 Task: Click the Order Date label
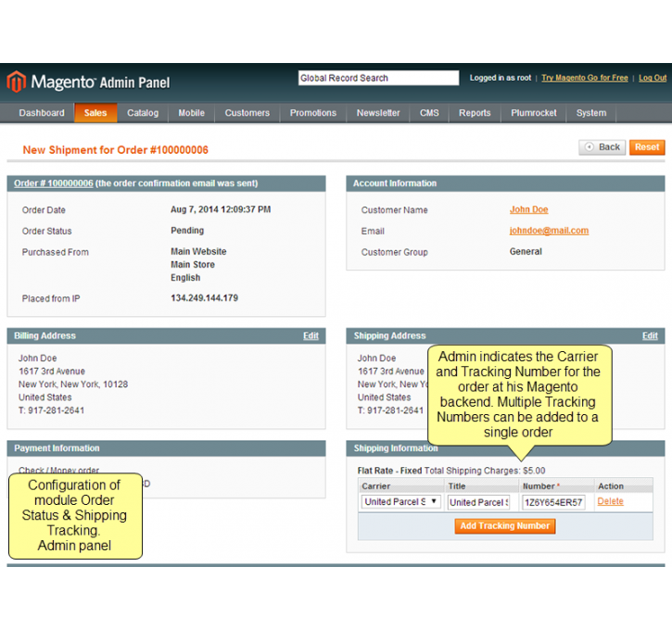point(44,210)
